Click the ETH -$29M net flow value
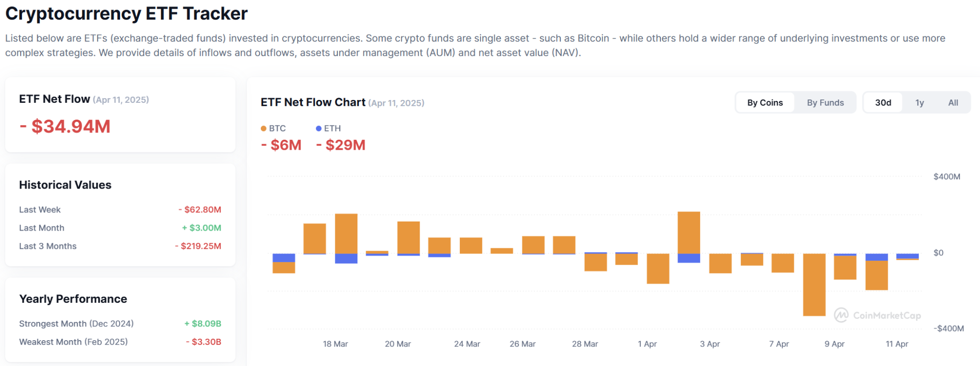The image size is (980, 366). 341,145
